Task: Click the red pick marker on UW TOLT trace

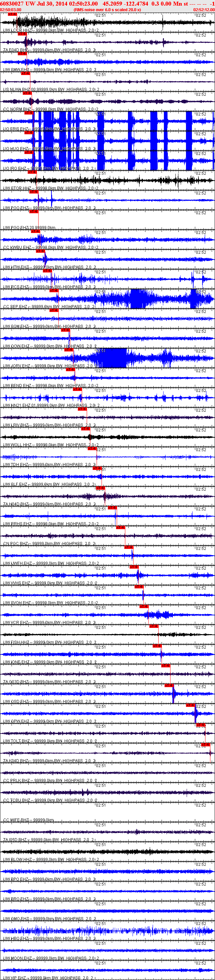Action: (x=201, y=725)
